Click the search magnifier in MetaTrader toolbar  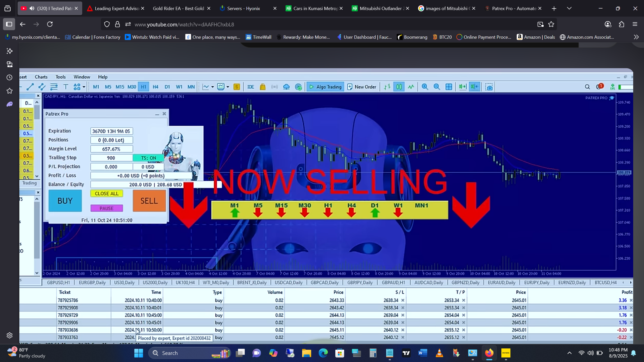tap(587, 87)
